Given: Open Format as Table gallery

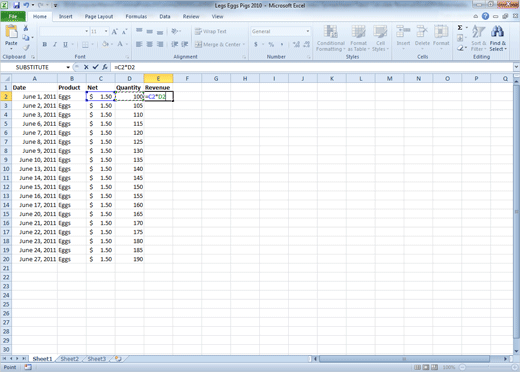Looking at the screenshot, I should pyautogui.click(x=359, y=38).
